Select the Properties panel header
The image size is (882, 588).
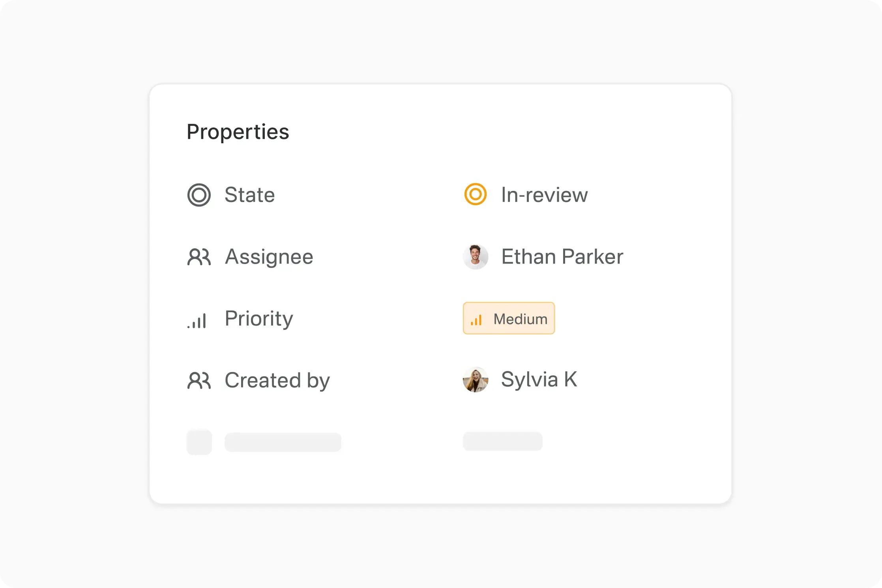(x=238, y=132)
